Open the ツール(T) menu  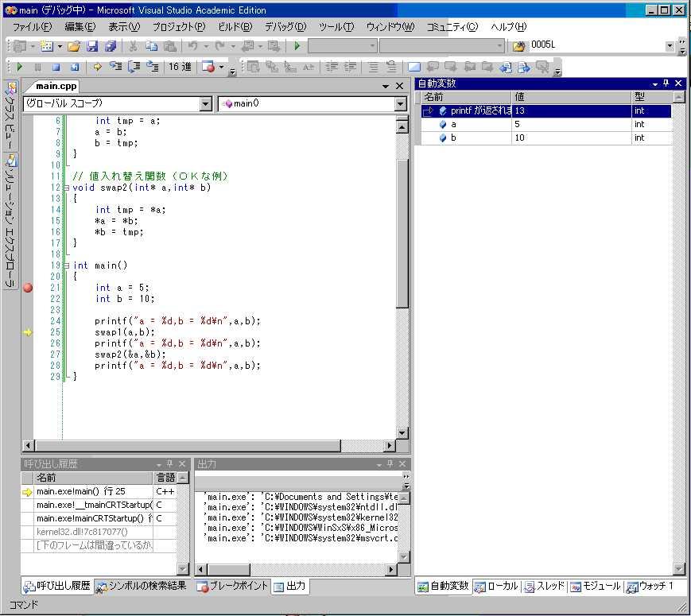pos(336,27)
